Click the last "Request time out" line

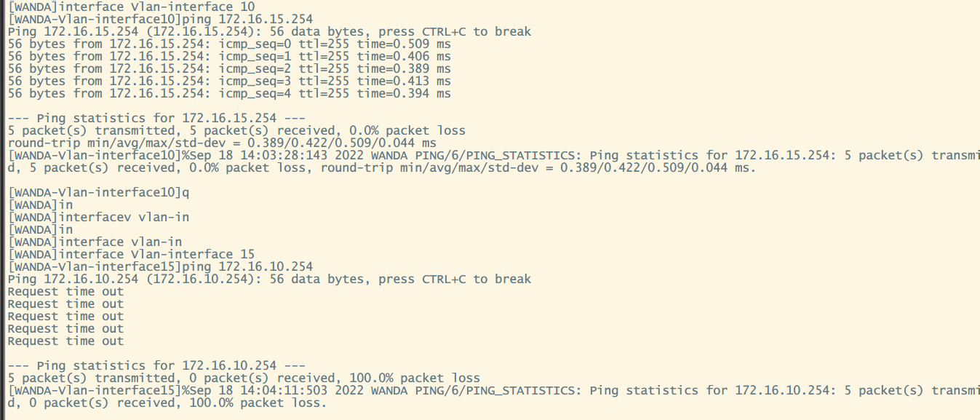[65, 341]
